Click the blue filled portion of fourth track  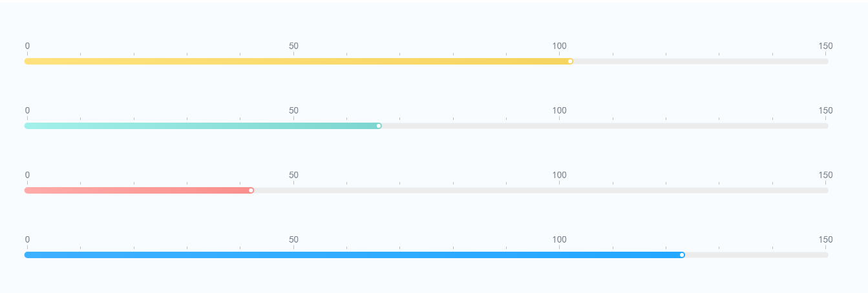(x=353, y=255)
